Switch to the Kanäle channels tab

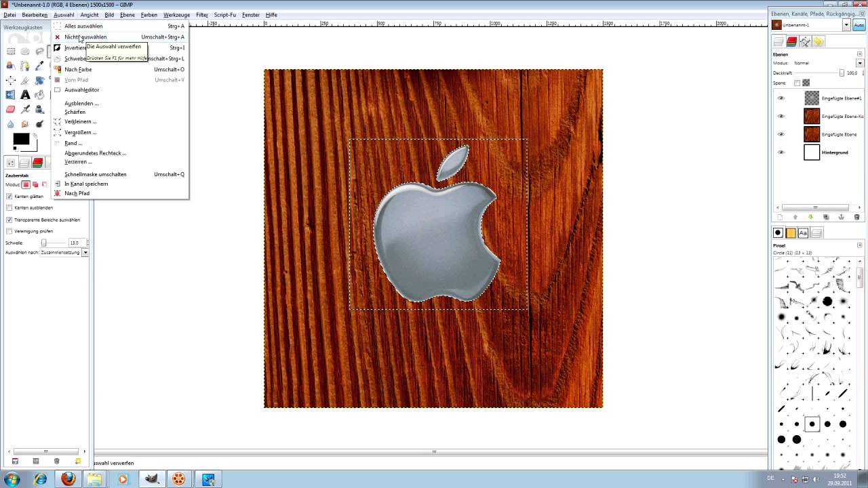click(791, 41)
